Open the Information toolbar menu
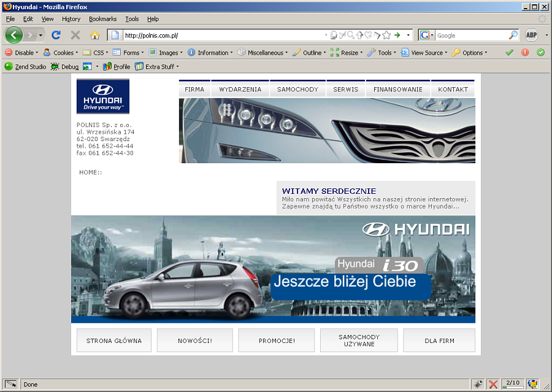Screen dimensions: 552x392 (x=210, y=53)
